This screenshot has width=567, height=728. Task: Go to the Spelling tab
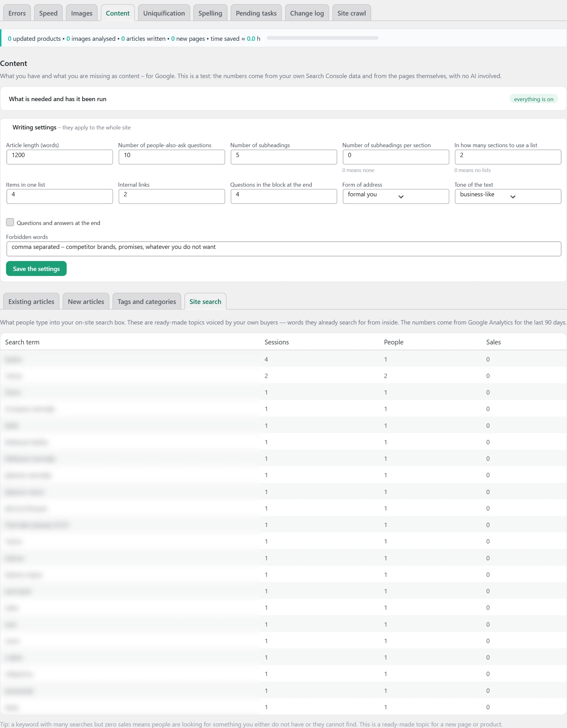click(210, 13)
